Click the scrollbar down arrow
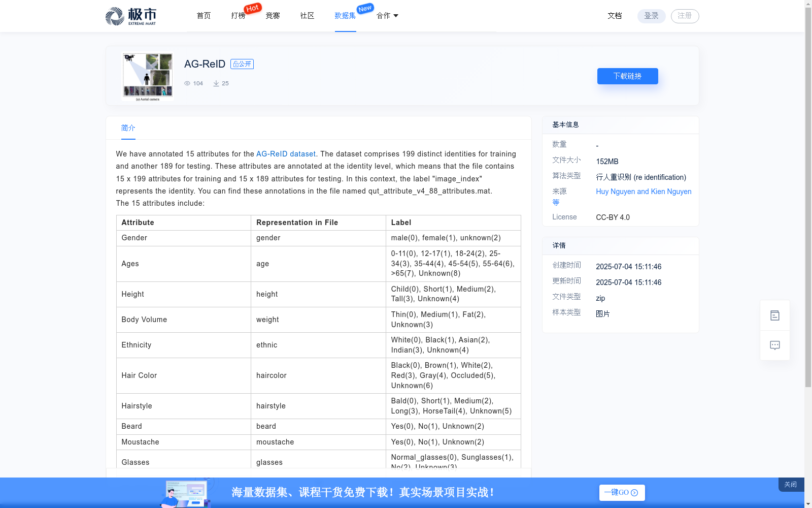812x508 pixels. click(x=808, y=504)
